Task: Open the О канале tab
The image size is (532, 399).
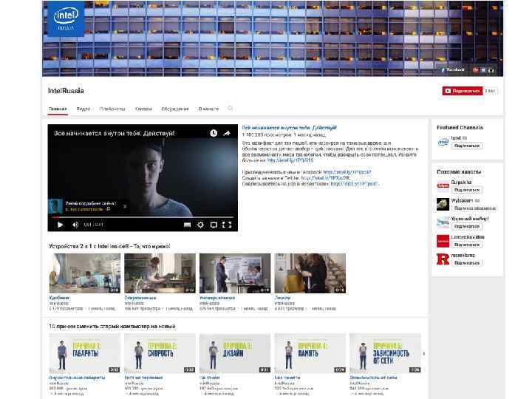Action: coord(208,109)
